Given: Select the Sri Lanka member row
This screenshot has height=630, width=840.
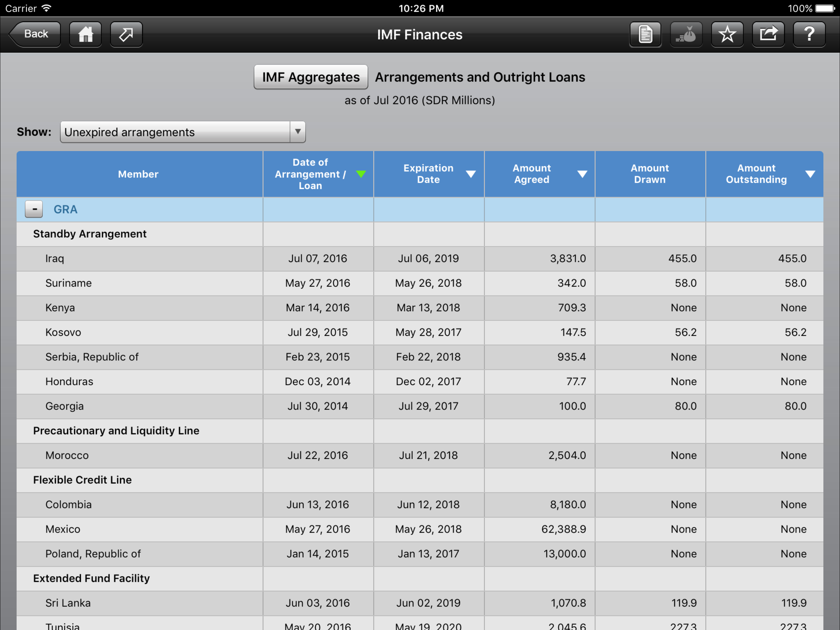Looking at the screenshot, I should pos(420,604).
